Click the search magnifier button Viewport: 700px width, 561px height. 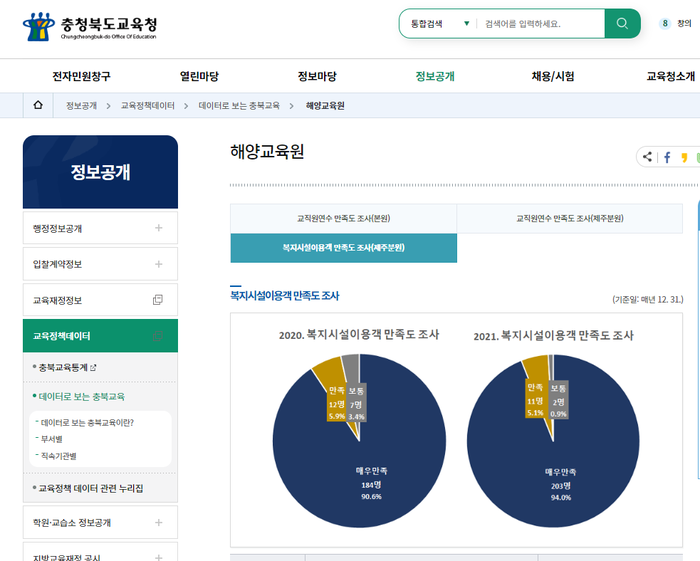(622, 24)
